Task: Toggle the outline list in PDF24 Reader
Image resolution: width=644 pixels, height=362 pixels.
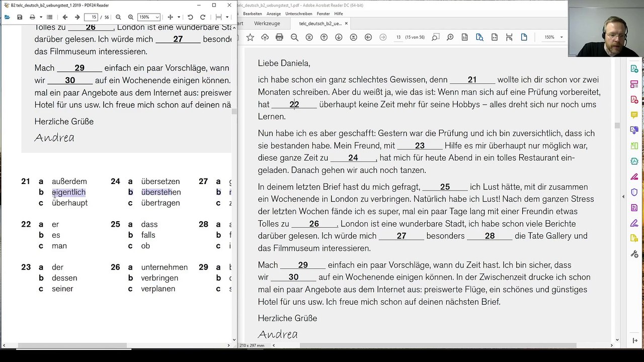Action: click(x=49, y=17)
